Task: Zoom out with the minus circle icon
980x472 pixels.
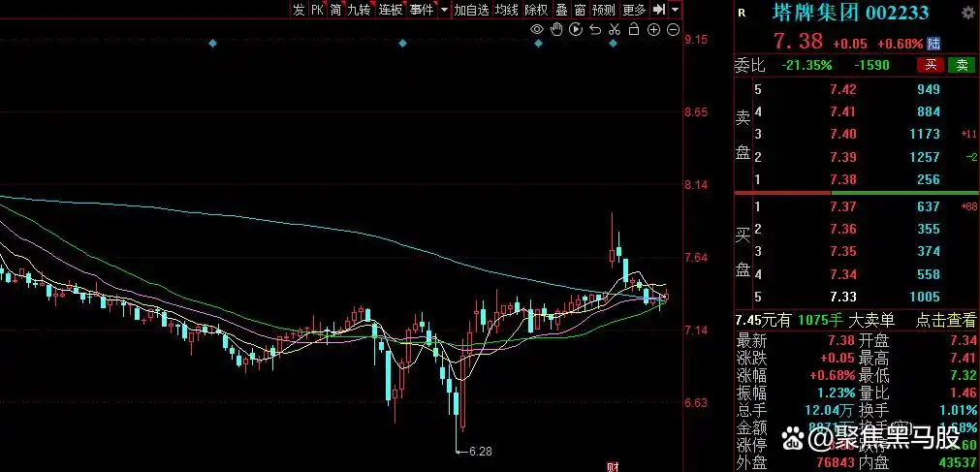Action: [x=673, y=29]
